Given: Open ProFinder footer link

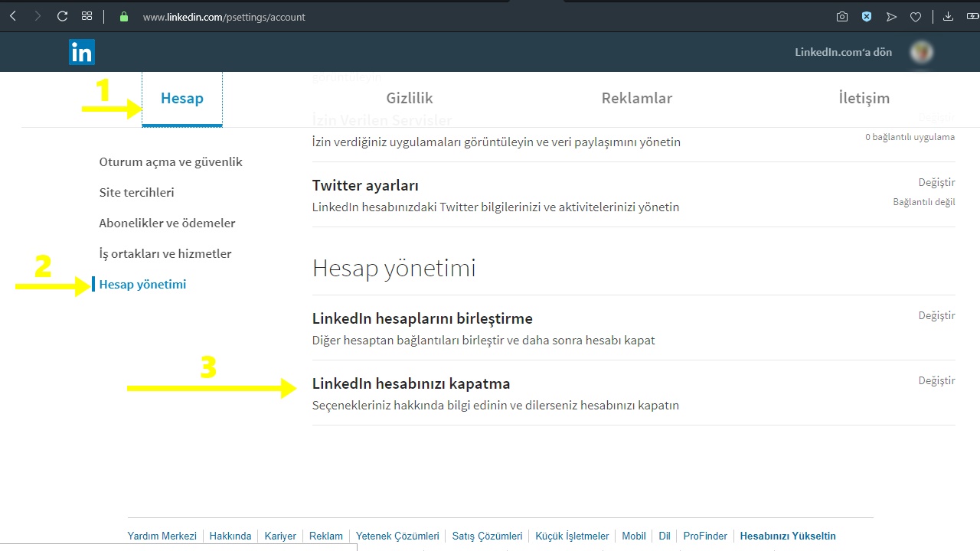Looking at the screenshot, I should pos(705,536).
